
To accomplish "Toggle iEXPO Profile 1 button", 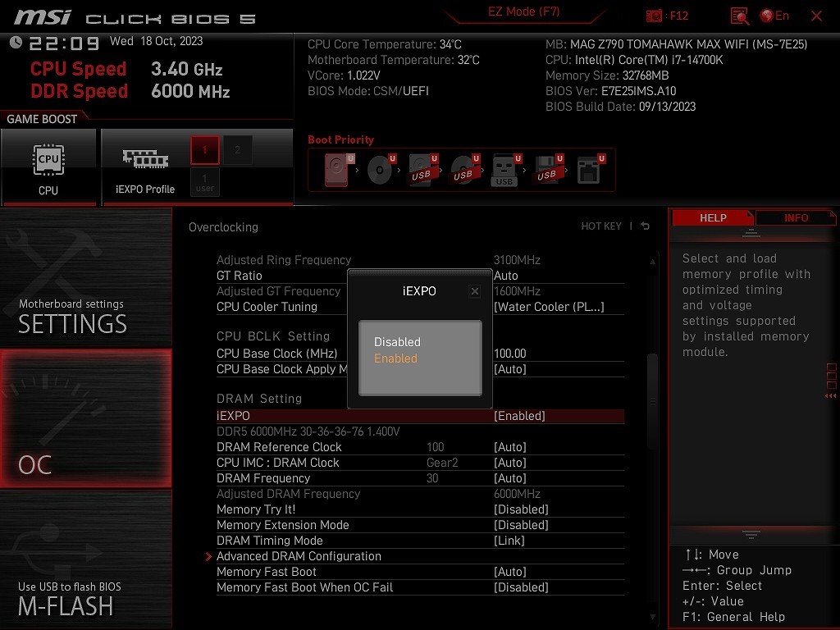I will click(205, 150).
